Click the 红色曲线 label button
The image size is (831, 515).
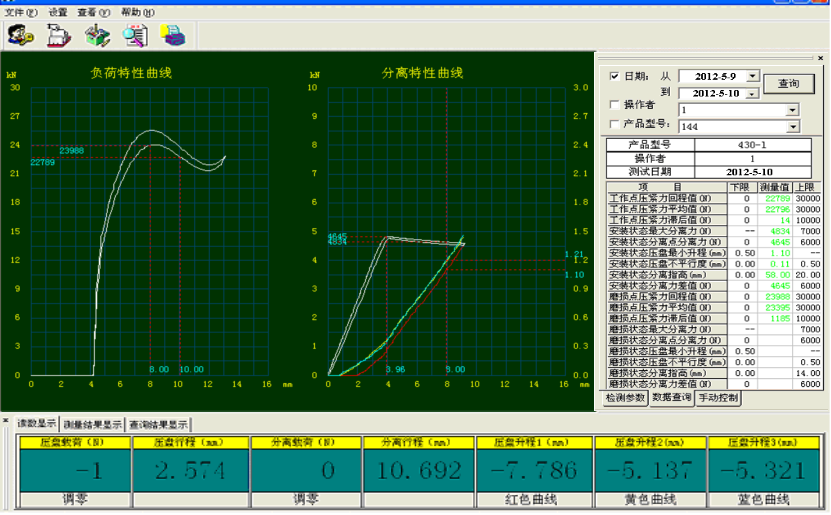pos(531,498)
